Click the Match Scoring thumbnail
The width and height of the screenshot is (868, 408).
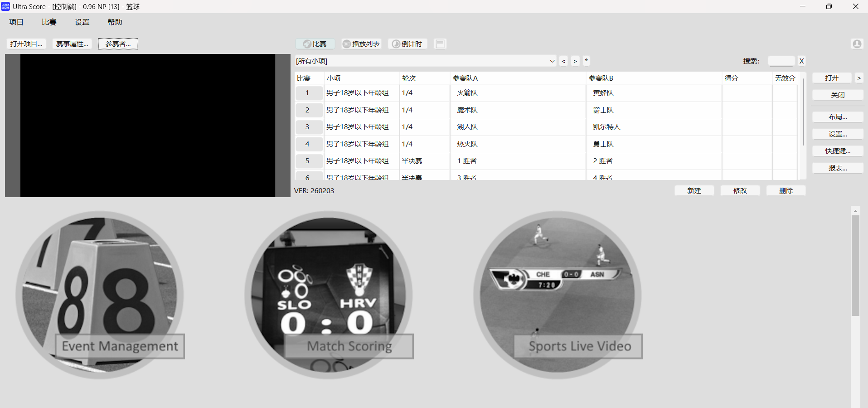(x=329, y=295)
